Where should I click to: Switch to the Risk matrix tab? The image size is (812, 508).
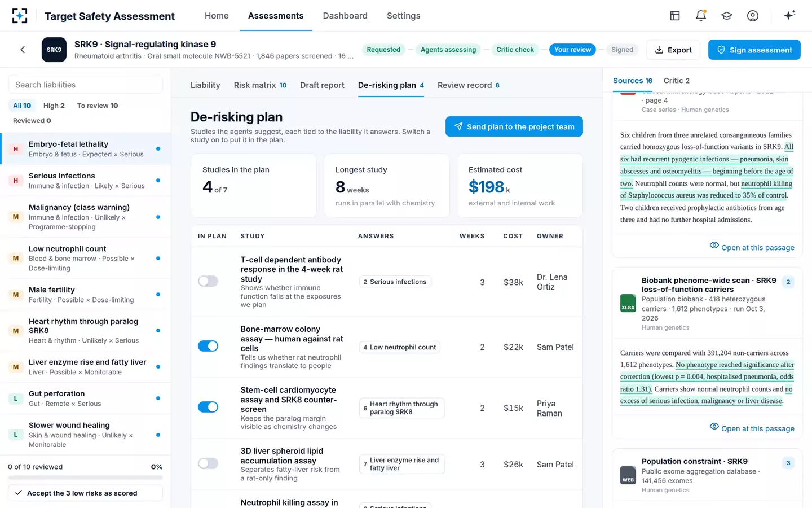[261, 85]
